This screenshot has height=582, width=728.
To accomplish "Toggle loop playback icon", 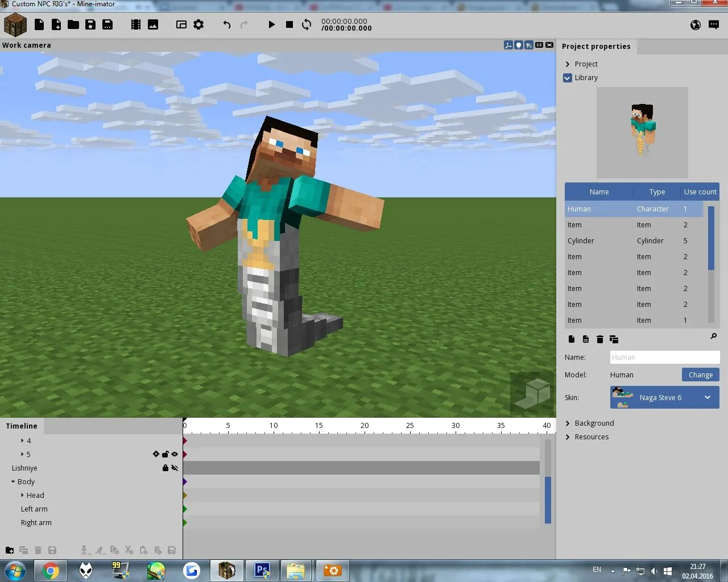I will tap(307, 24).
